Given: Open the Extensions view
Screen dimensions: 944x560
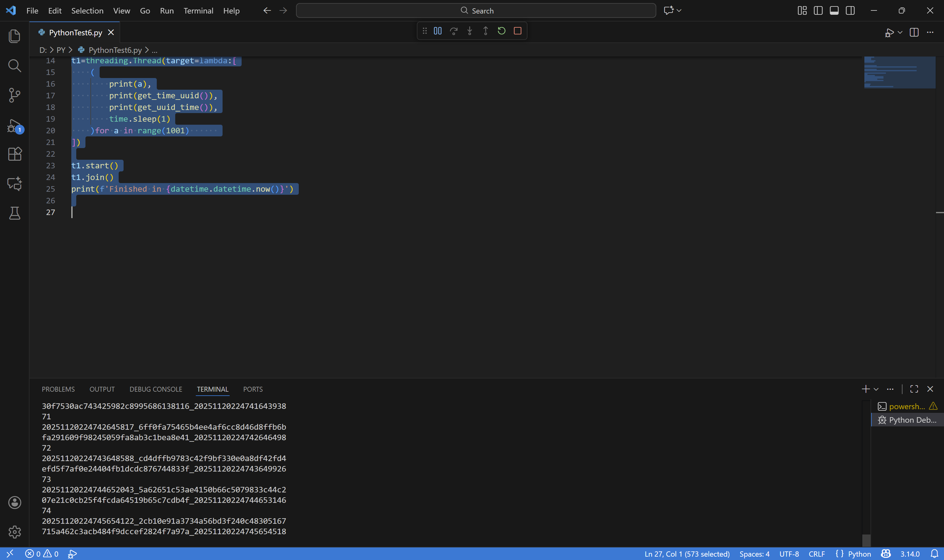Looking at the screenshot, I should point(14,154).
